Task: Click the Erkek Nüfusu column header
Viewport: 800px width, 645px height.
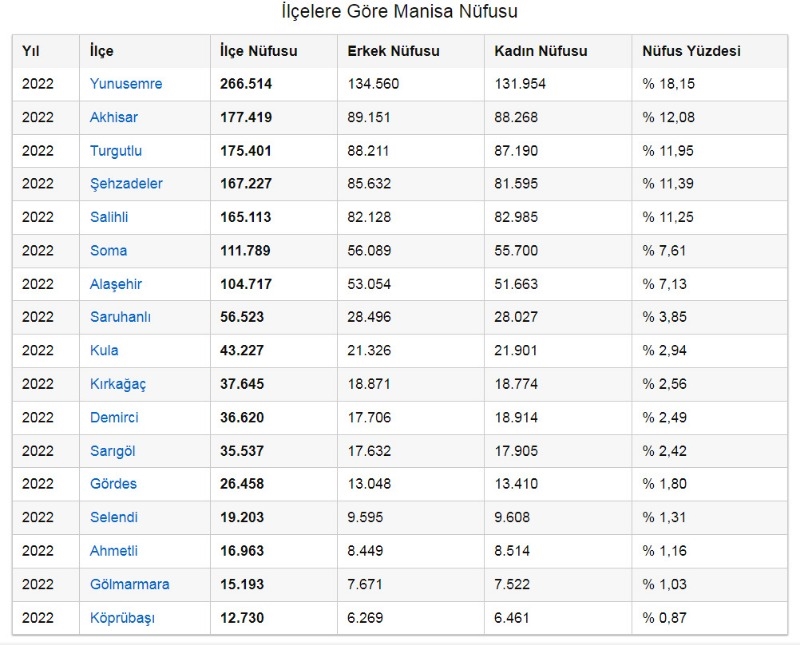Action: tap(393, 51)
